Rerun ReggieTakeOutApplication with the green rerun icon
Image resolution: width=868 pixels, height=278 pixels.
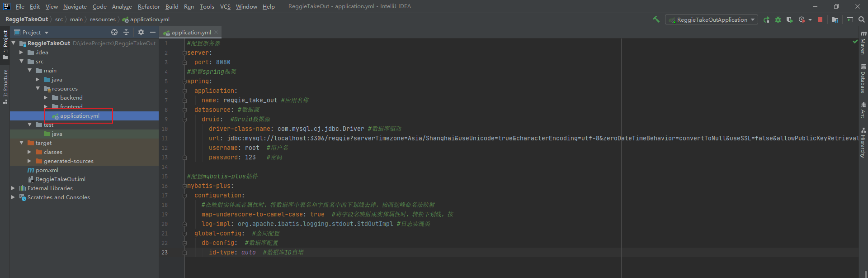click(766, 20)
